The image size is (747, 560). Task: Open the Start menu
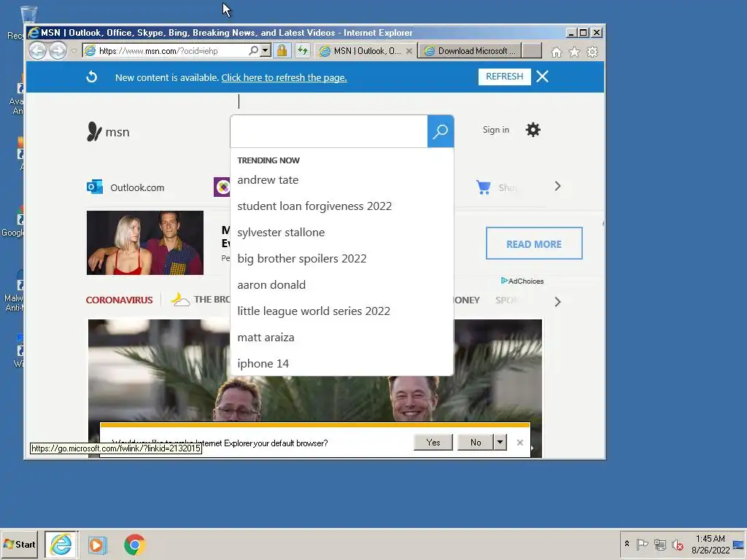pyautogui.click(x=19, y=544)
